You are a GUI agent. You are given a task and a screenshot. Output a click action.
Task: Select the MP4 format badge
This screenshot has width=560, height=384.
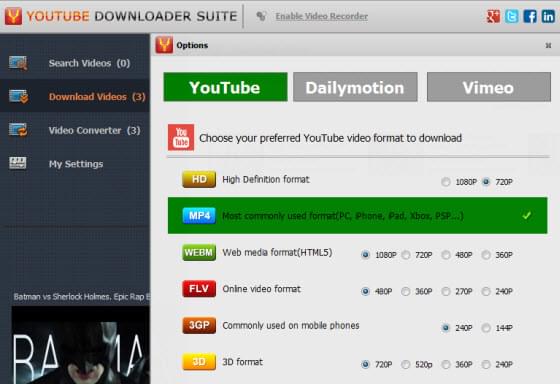pos(199,216)
